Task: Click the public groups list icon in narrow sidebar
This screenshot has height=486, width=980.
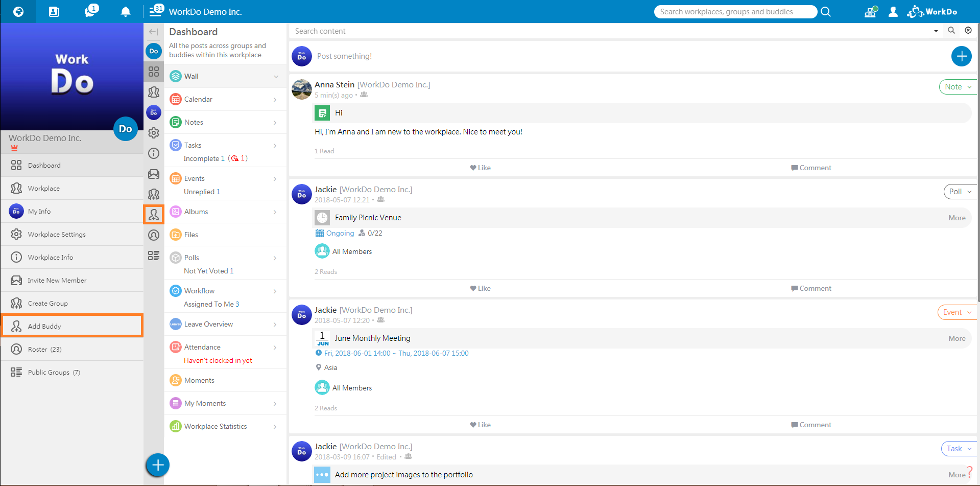Action: (x=154, y=256)
